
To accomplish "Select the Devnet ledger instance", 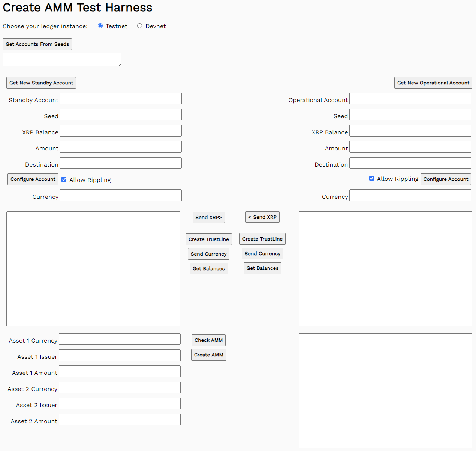I will (139, 26).
